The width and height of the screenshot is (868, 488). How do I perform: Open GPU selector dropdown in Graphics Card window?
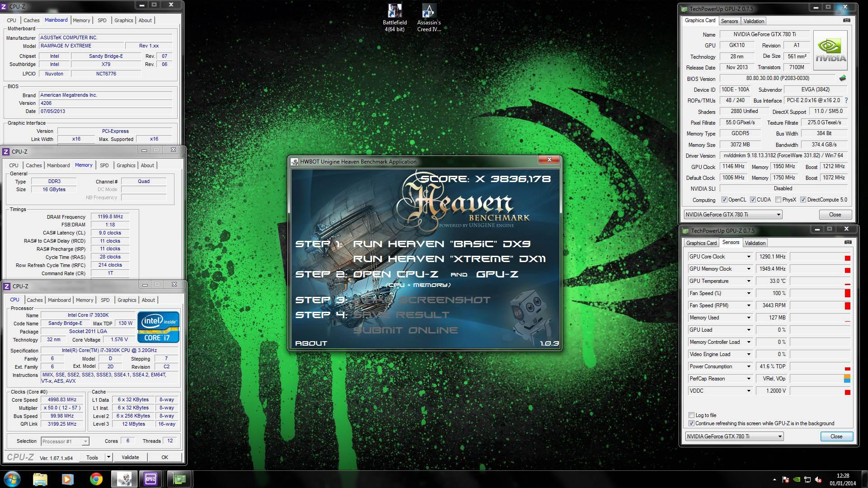pos(732,215)
